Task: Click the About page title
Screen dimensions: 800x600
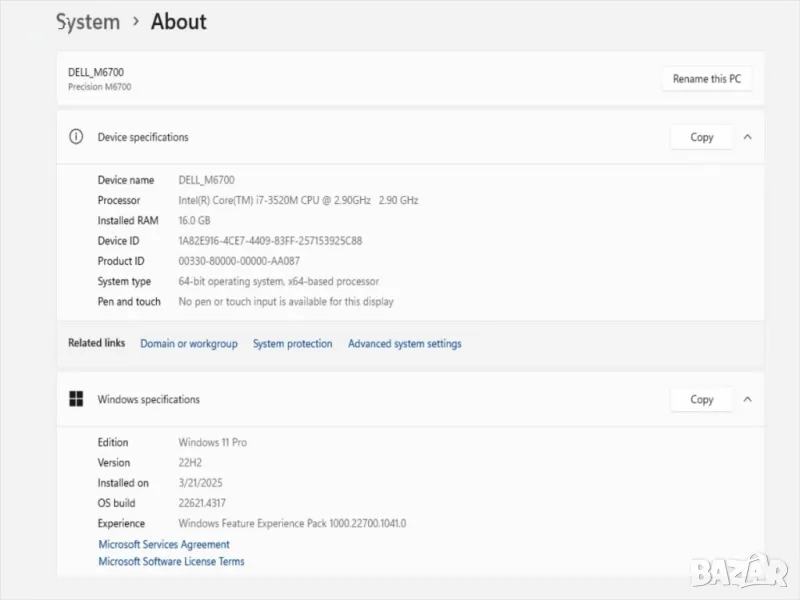Action: [179, 21]
